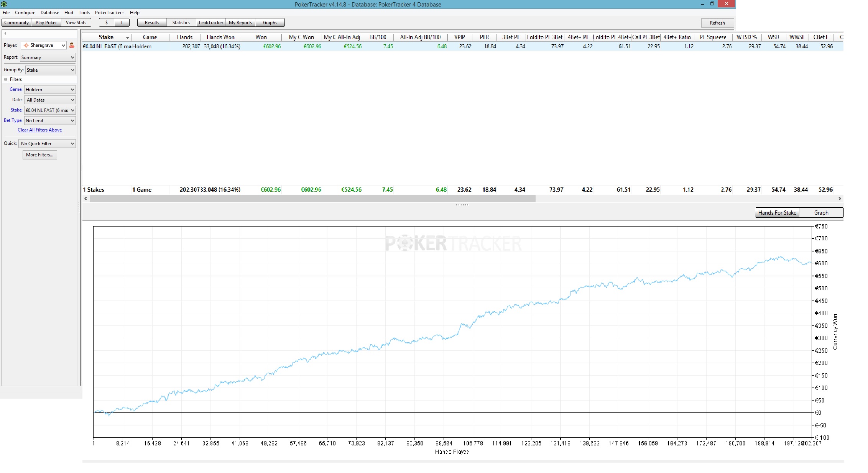
Task: Click the blue Stake: filter label link
Action: coord(16,110)
